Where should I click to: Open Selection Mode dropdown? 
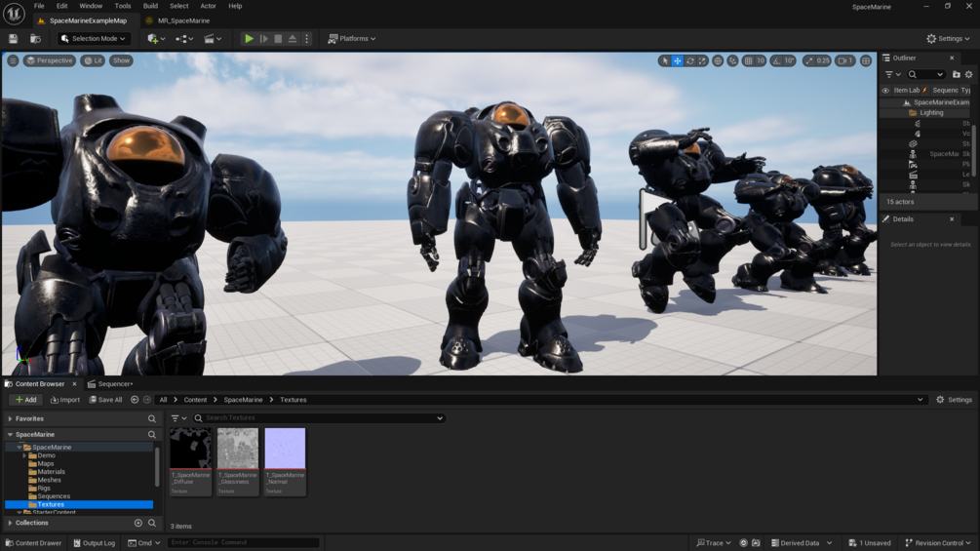pos(95,39)
